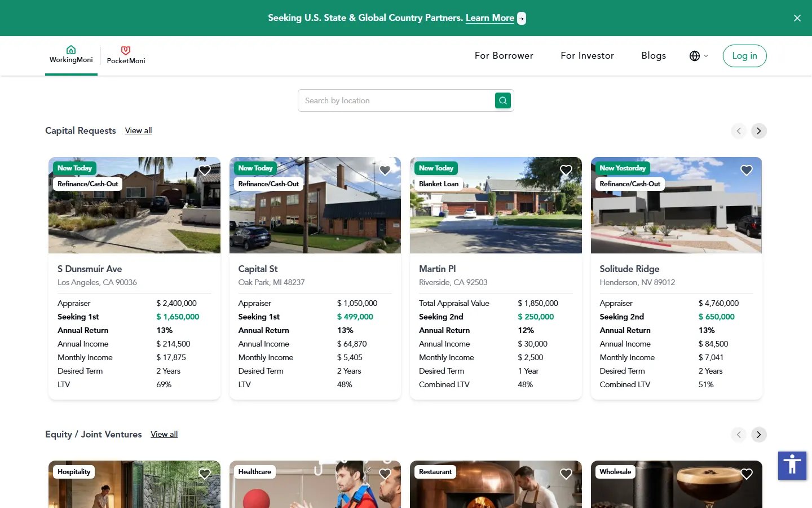Favorite the Wholesale equity card
Viewport: 812px width, 508px height.
pyautogui.click(x=747, y=474)
